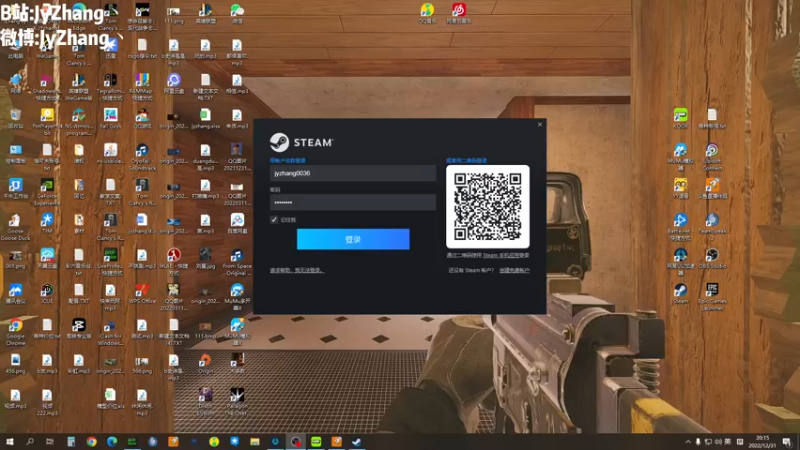Open WeChat desktop shortcut
This screenshot has width=800, height=450.
237,13
